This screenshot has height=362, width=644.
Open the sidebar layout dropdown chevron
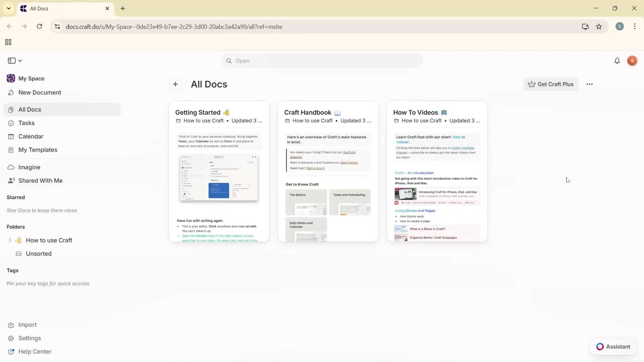tap(20, 61)
